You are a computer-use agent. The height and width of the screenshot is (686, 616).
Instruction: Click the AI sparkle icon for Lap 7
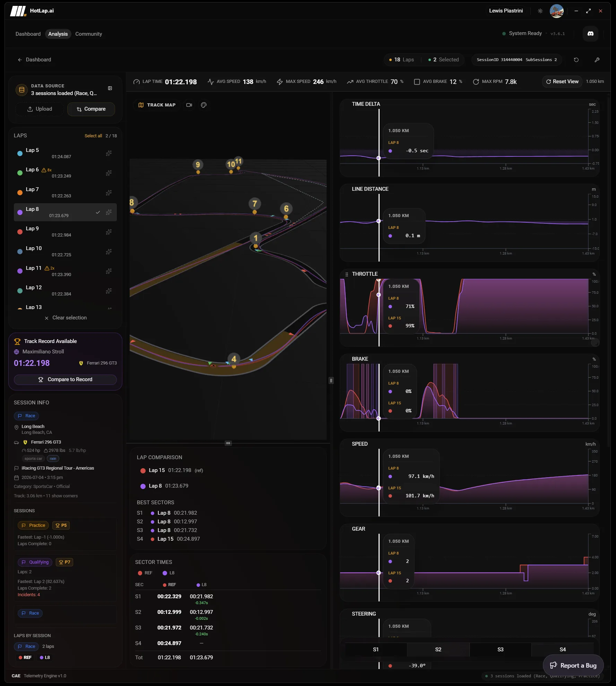pos(109,192)
